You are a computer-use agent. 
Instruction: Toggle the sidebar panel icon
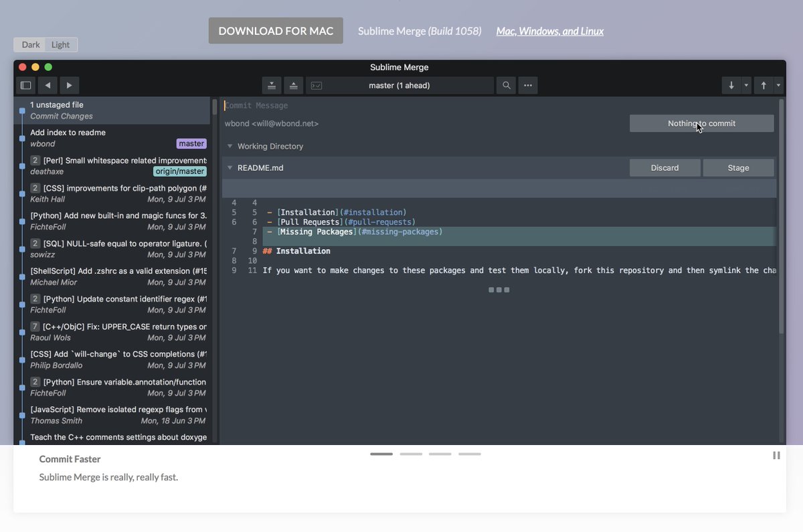pyautogui.click(x=25, y=85)
